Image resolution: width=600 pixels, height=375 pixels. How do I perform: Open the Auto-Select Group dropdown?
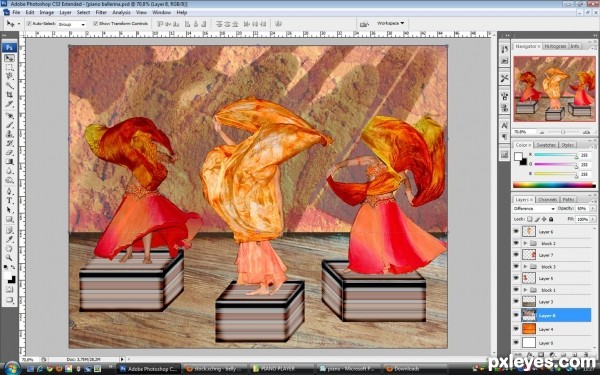(72, 24)
